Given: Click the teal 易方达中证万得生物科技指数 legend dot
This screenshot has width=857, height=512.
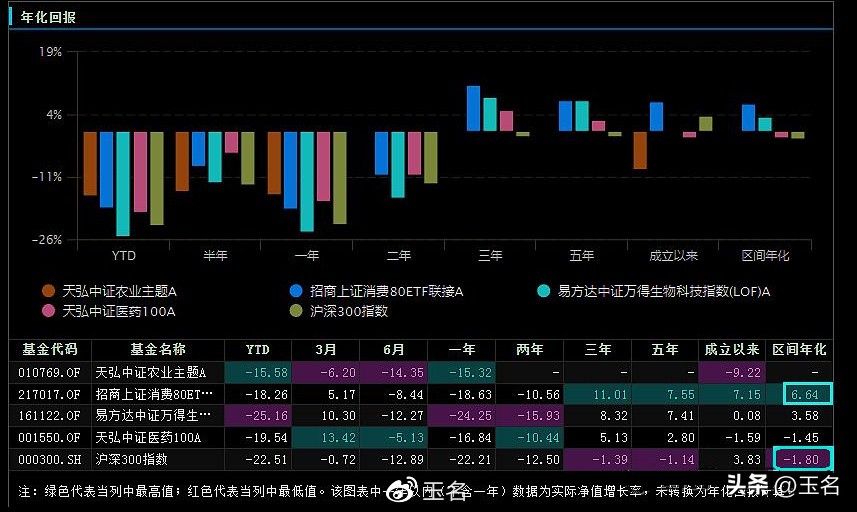Looking at the screenshot, I should (x=543, y=291).
